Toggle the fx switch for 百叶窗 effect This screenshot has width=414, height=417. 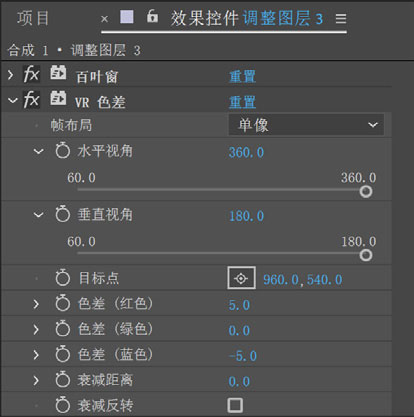[31, 74]
